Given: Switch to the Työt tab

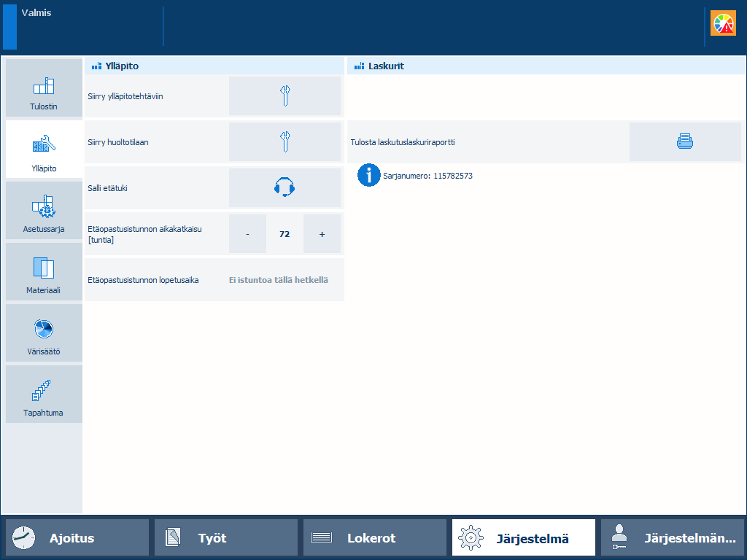Looking at the screenshot, I should (x=226, y=538).
